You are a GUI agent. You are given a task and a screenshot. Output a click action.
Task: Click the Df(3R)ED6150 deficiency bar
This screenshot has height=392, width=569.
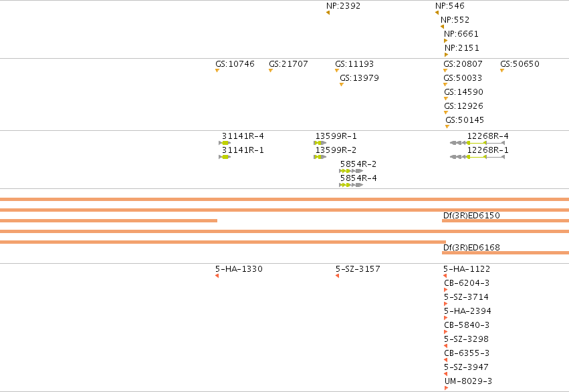tap(505, 220)
